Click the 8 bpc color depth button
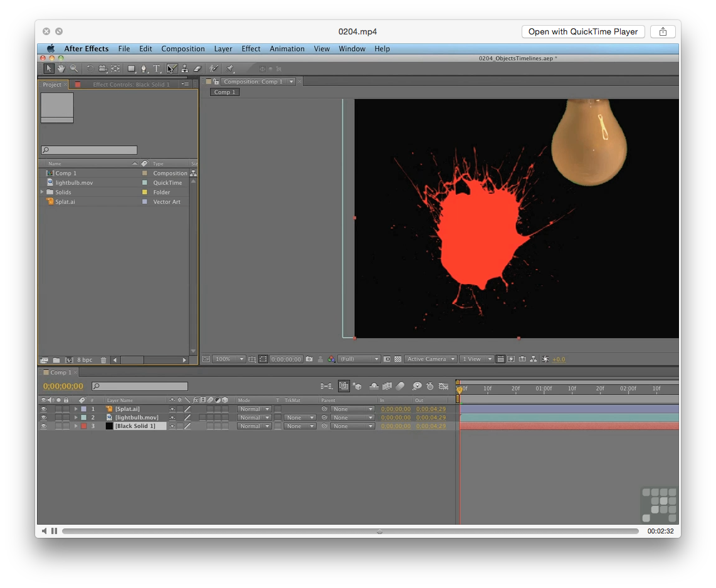716x588 pixels. point(85,360)
